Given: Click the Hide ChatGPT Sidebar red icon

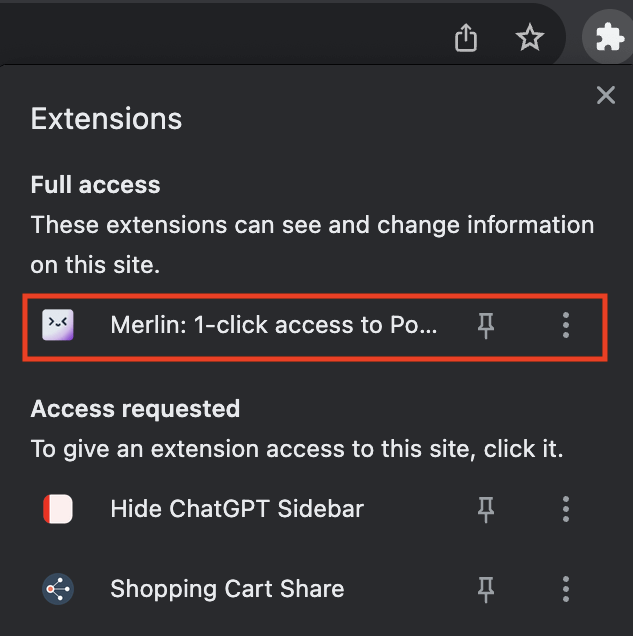Looking at the screenshot, I should tap(58, 509).
